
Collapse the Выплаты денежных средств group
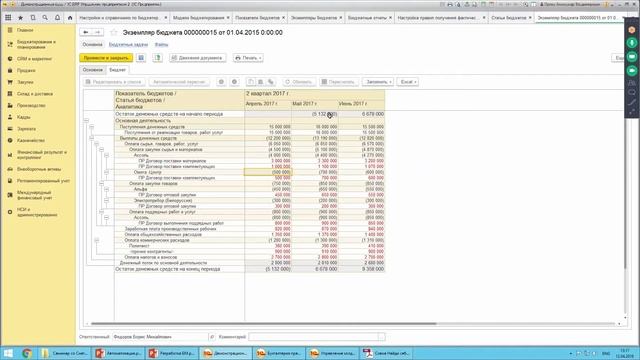tap(91, 138)
